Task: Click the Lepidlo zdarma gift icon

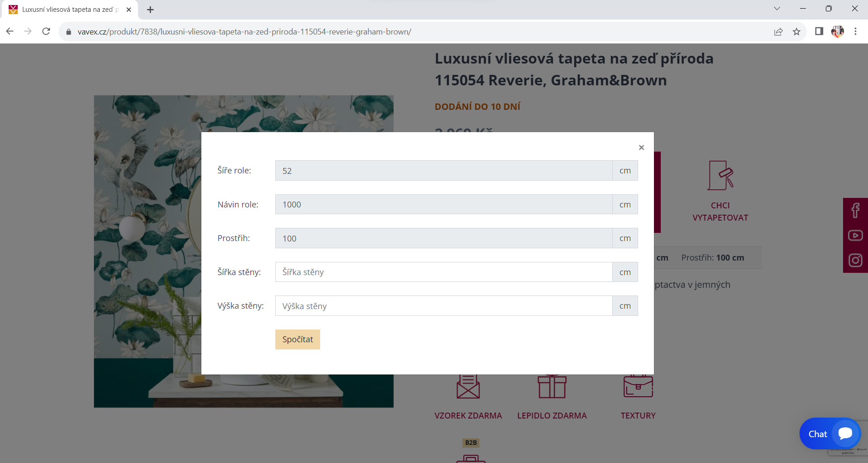Action: click(x=552, y=387)
